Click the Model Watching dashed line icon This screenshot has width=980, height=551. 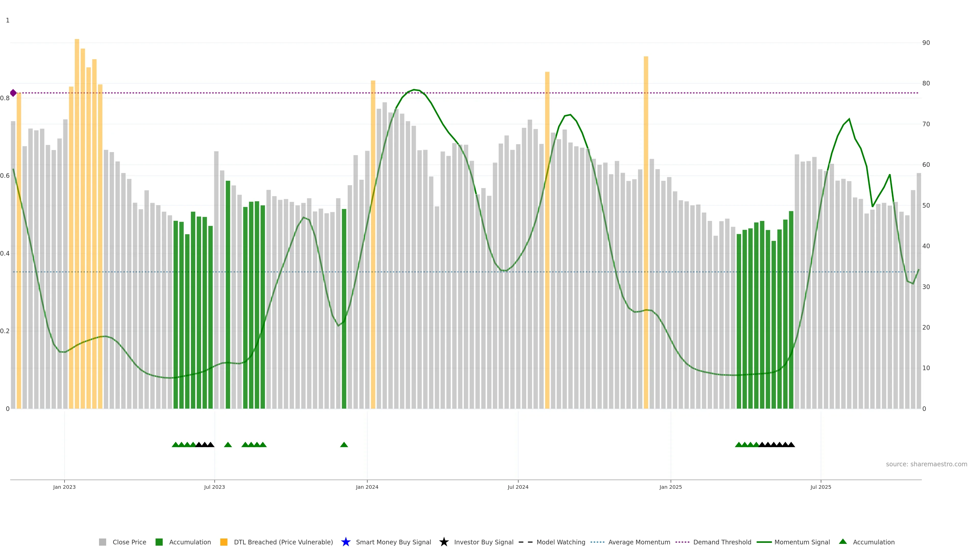click(x=525, y=542)
